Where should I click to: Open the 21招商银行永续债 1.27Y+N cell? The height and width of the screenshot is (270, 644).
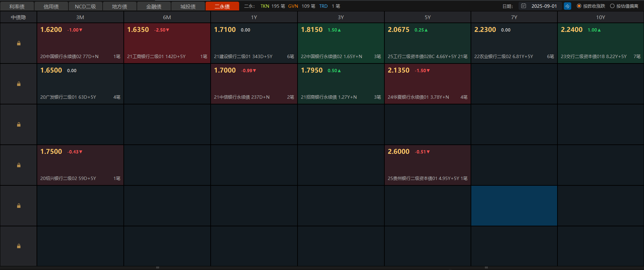coord(341,84)
